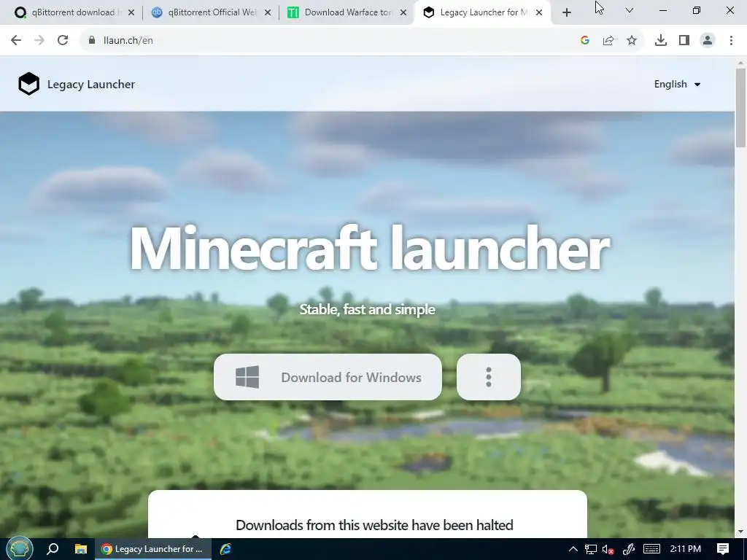Open the touch keyboard tray icon
Viewport: 747px width, 560px height.
point(651,549)
